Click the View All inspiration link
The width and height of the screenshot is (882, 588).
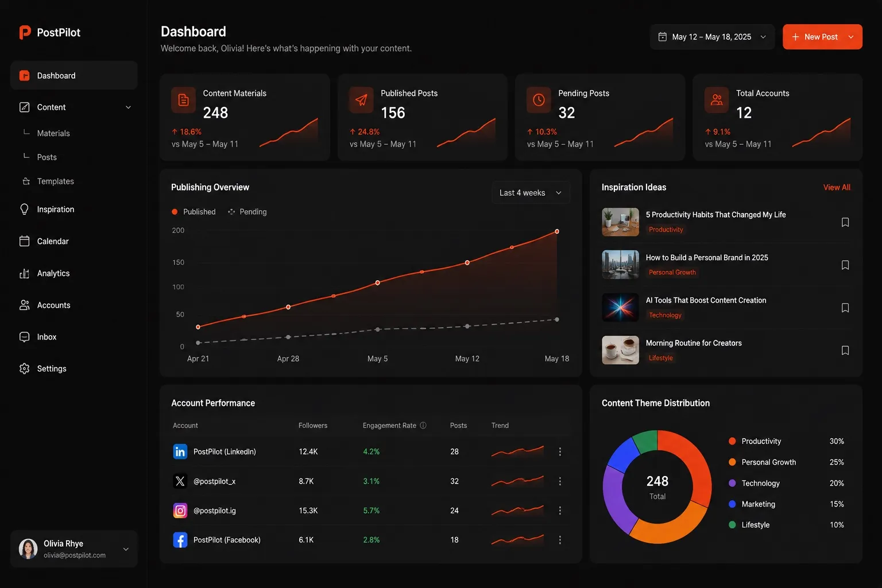click(x=837, y=187)
